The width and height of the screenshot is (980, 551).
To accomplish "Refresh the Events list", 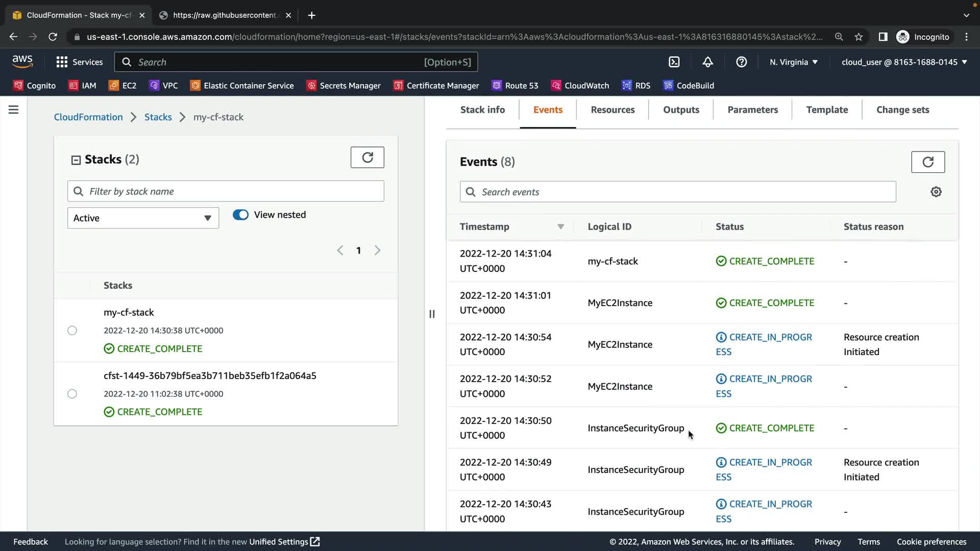I will tap(927, 162).
